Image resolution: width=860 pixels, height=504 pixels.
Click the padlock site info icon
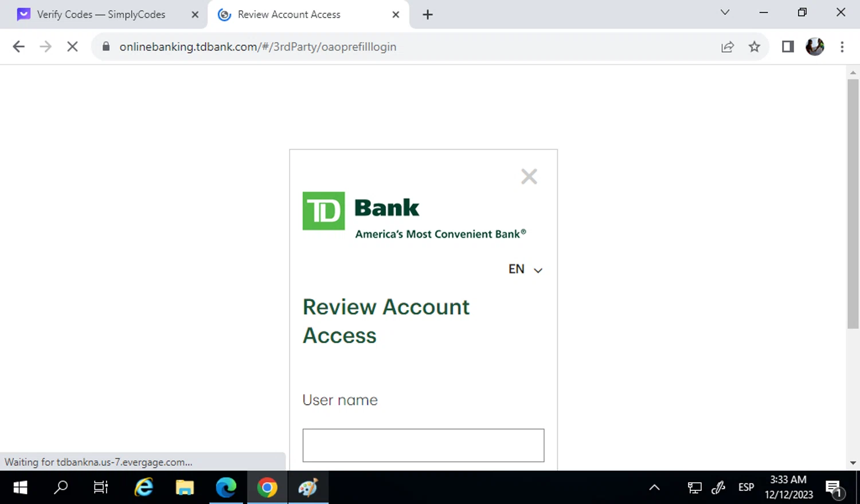pyautogui.click(x=106, y=46)
